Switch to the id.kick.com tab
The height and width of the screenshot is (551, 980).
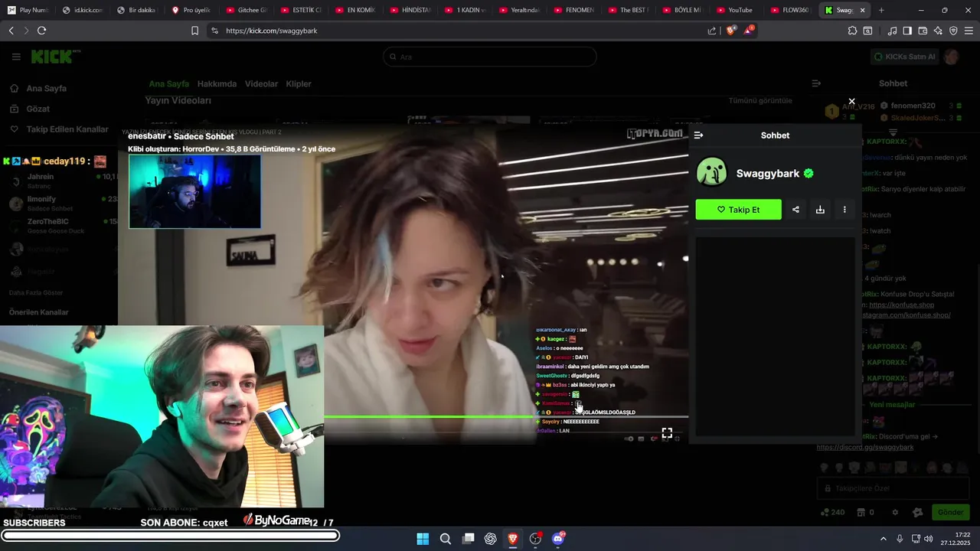pyautogui.click(x=83, y=10)
